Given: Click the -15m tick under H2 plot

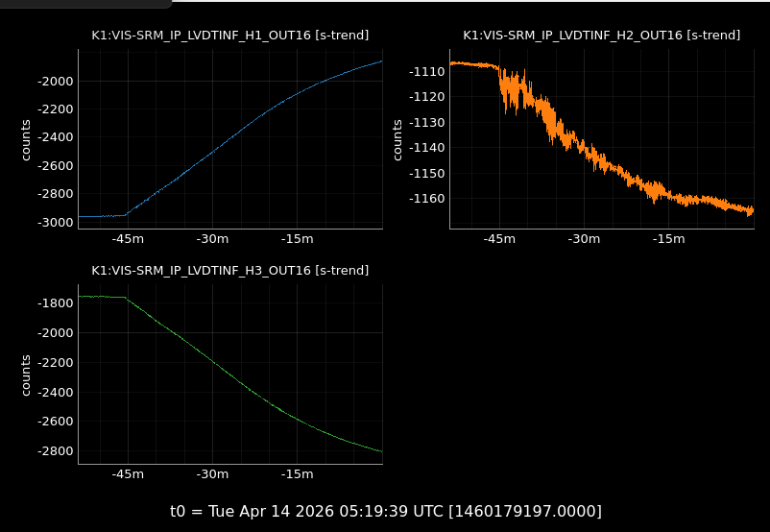Looking at the screenshot, I should click(x=668, y=239).
